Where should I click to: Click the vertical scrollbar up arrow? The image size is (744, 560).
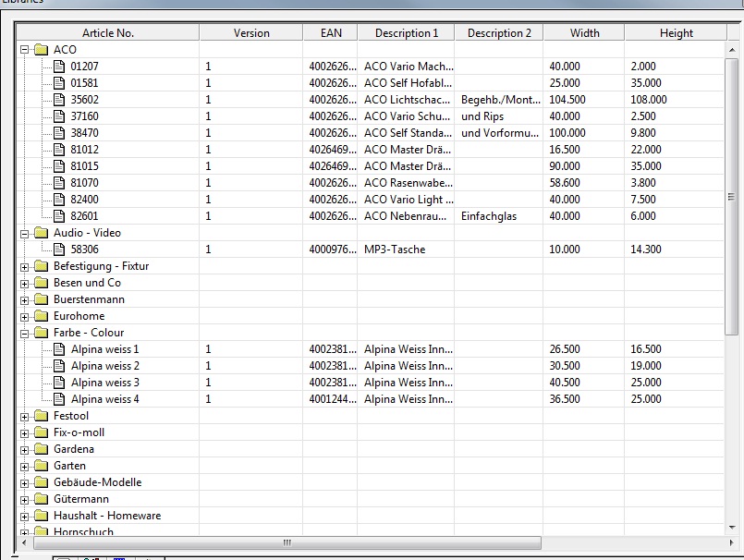pyautogui.click(x=732, y=50)
